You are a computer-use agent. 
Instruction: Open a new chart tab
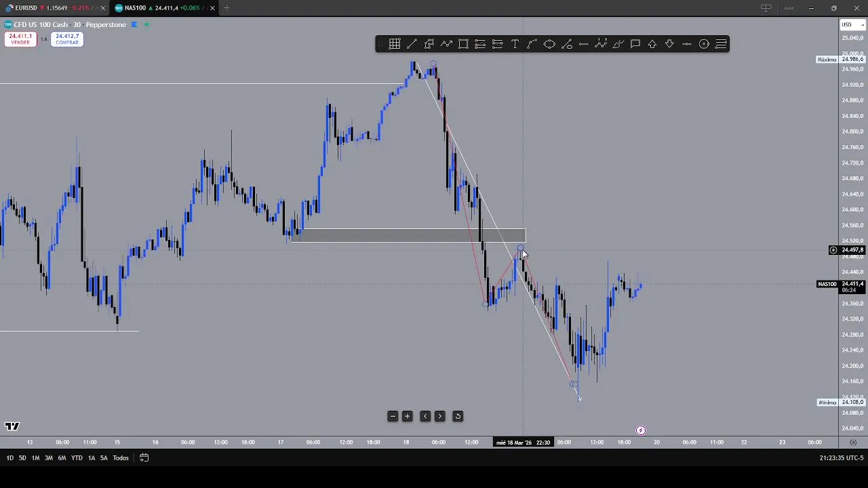click(x=226, y=8)
